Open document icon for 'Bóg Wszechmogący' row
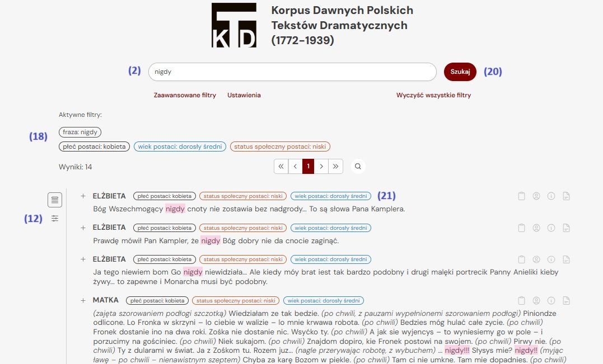 [x=566, y=196]
